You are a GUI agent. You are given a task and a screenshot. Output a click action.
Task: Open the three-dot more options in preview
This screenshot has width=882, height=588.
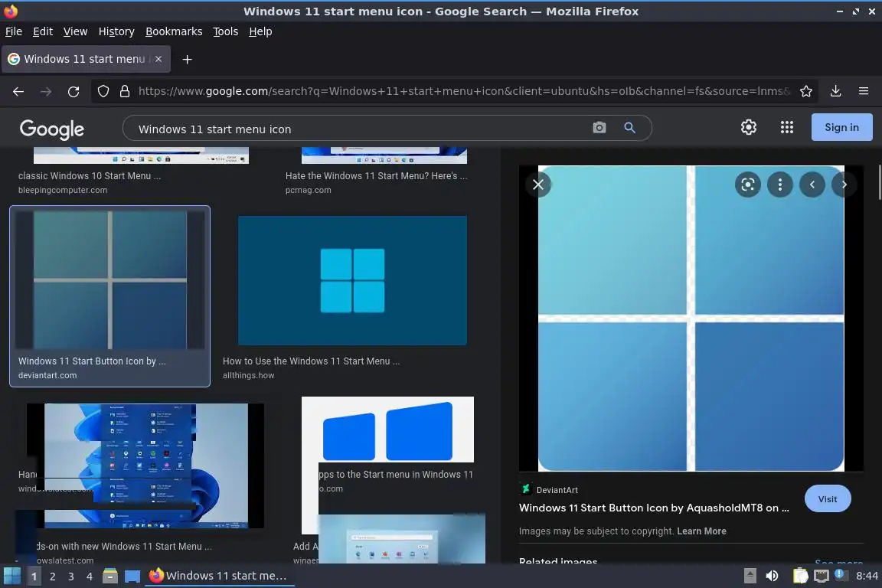point(779,185)
